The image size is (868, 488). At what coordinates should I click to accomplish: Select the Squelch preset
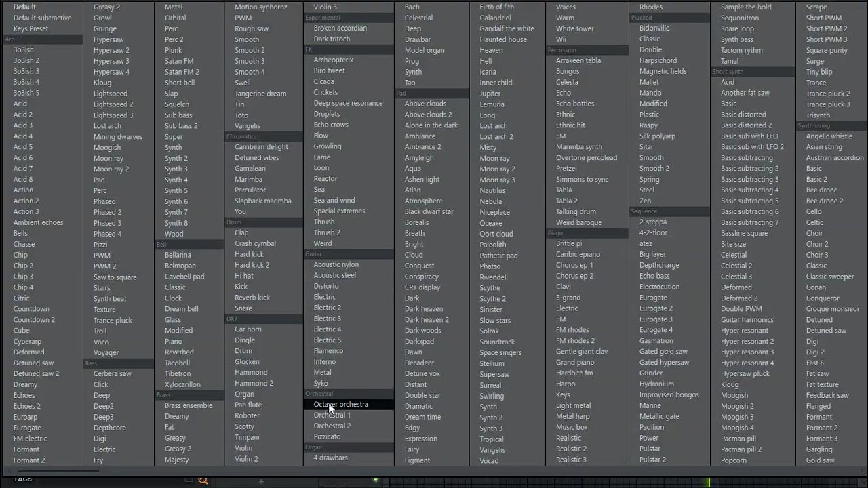click(x=177, y=104)
